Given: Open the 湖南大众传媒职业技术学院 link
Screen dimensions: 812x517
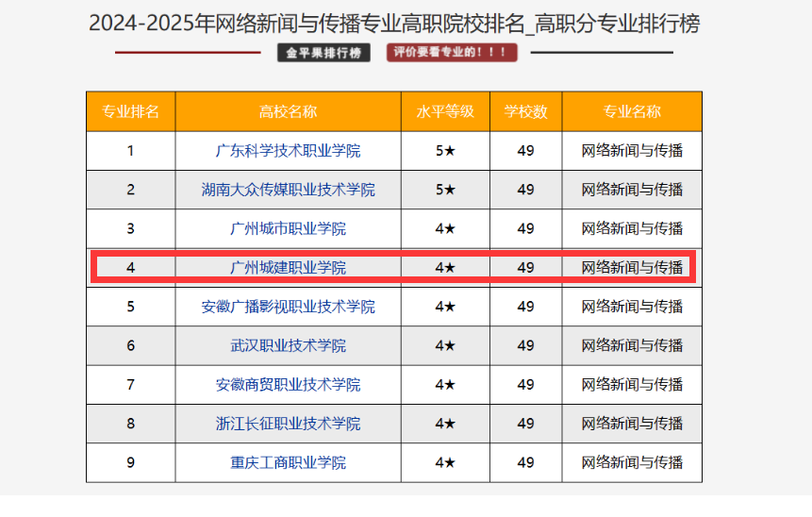Looking at the screenshot, I should pos(288,190).
